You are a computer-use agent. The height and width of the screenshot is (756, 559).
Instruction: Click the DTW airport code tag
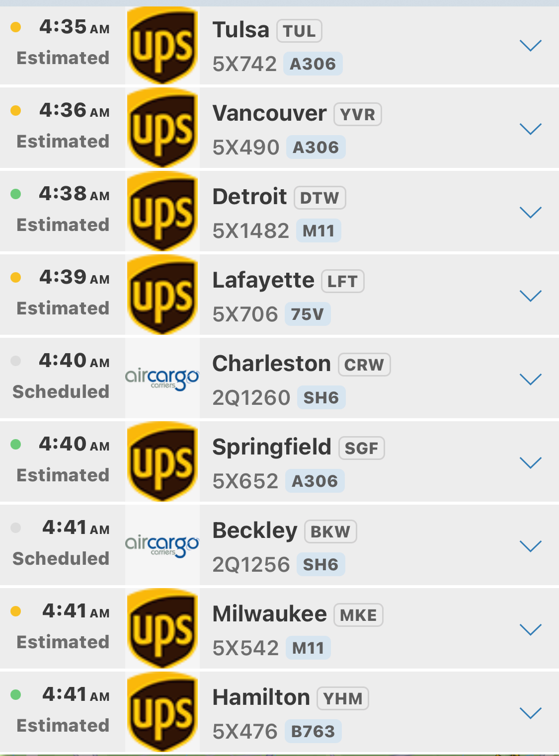[319, 198]
